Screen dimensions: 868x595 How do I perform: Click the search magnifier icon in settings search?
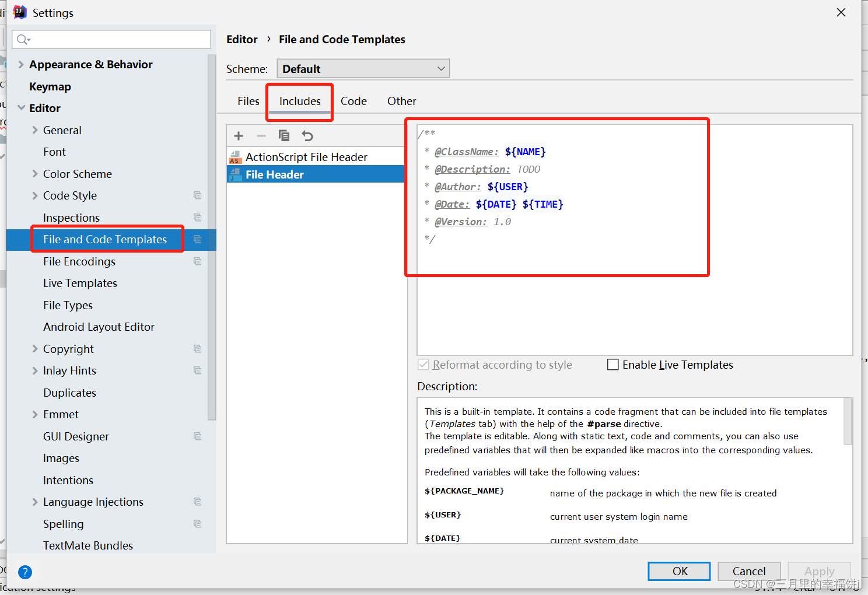(23, 39)
